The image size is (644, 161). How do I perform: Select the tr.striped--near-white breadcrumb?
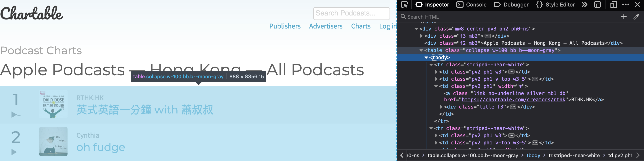(574, 155)
